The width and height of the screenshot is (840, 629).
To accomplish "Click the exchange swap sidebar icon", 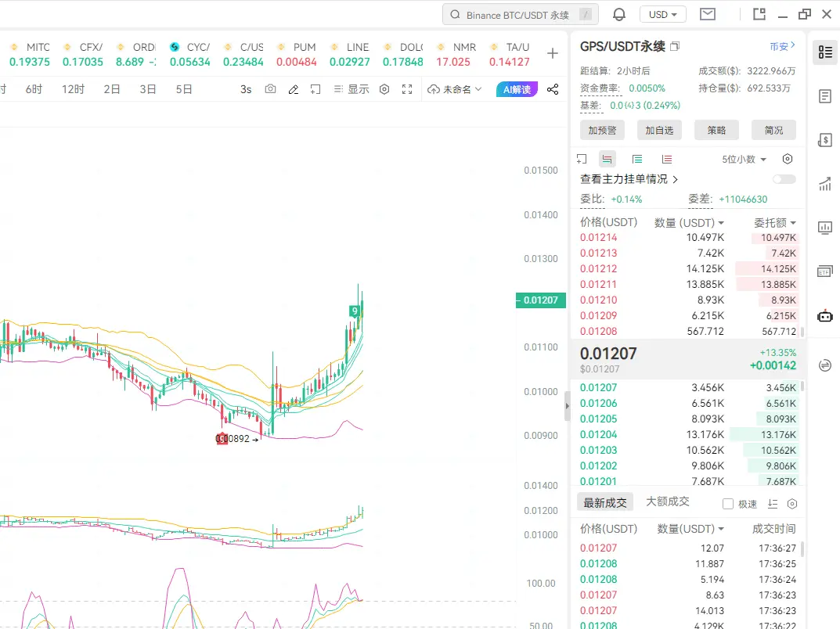I will [825, 365].
